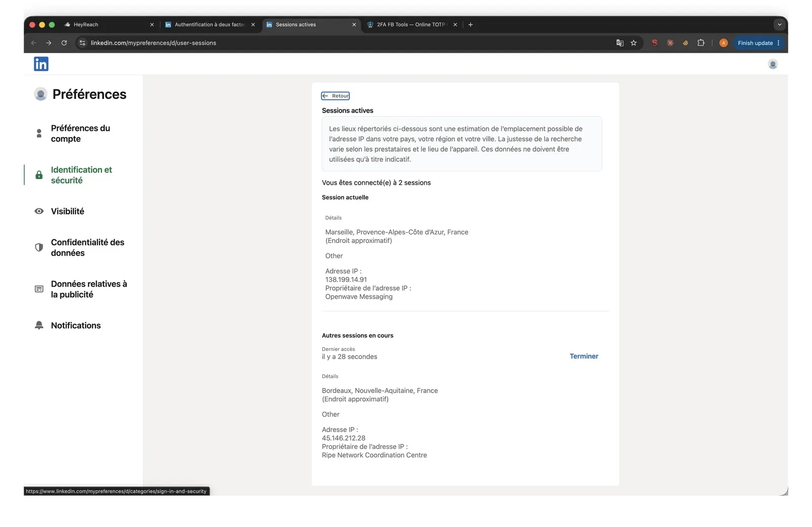This screenshot has width=812, height=527.
Task: Click the ad icon for Données relatives à la publicité
Action: [39, 289]
